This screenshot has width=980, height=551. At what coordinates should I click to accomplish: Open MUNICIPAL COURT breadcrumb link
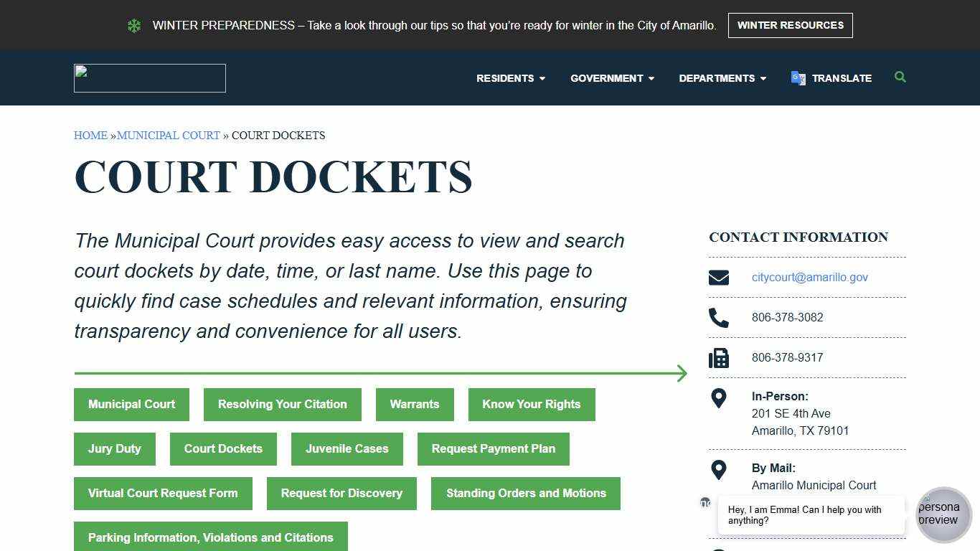(169, 135)
